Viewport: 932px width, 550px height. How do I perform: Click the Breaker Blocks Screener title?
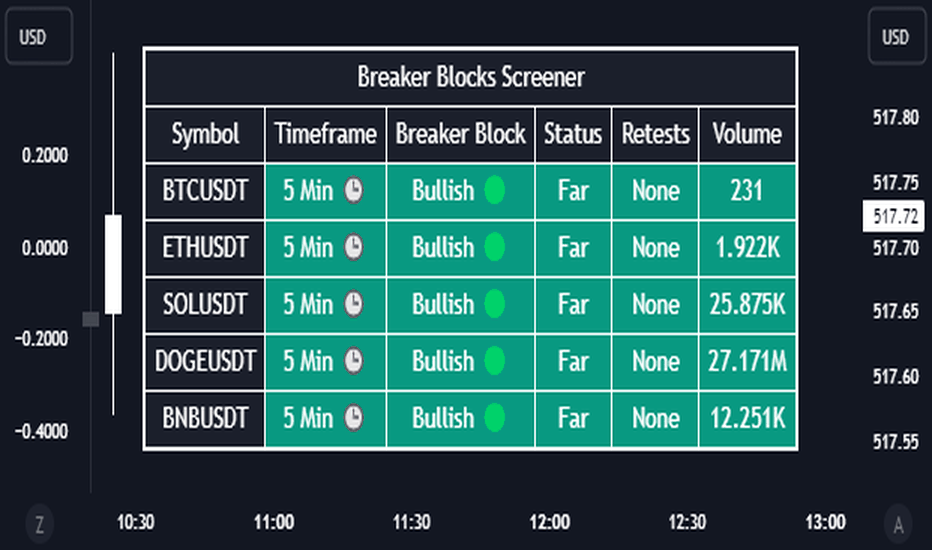471,77
